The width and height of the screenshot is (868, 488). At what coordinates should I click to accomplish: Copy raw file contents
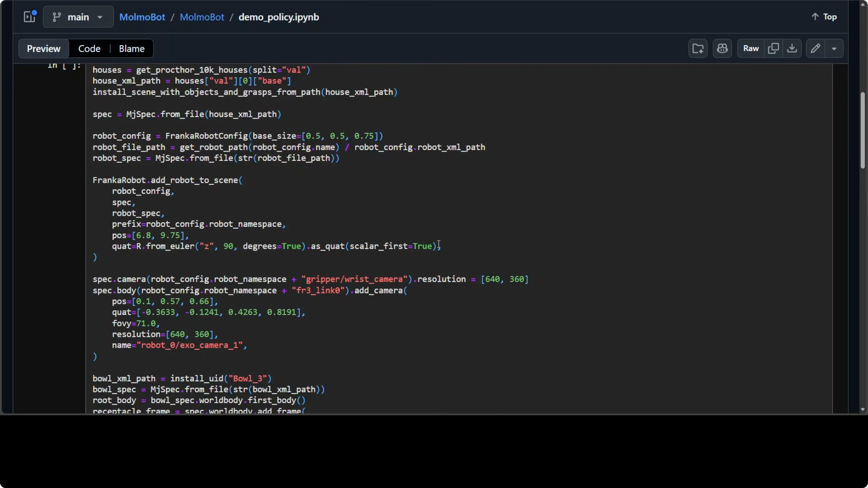[773, 49]
